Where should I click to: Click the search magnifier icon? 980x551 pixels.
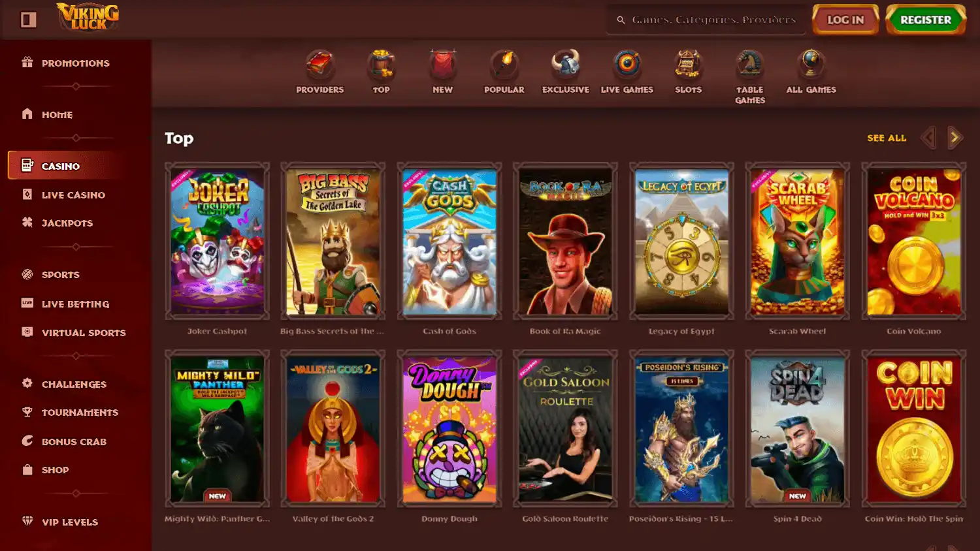pos(621,20)
